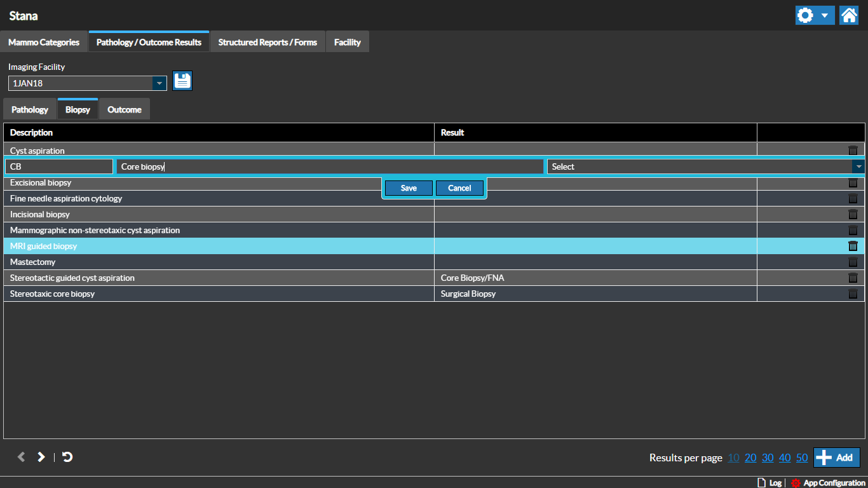Open the Imaging Facility dropdown
The height and width of the screenshot is (488, 868).
tap(159, 83)
